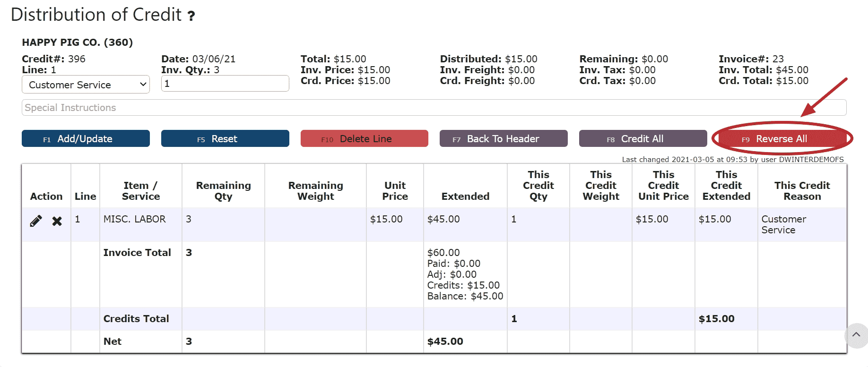Click the X delete icon on line 1
Image resolution: width=868 pixels, height=367 pixels.
pyautogui.click(x=57, y=221)
